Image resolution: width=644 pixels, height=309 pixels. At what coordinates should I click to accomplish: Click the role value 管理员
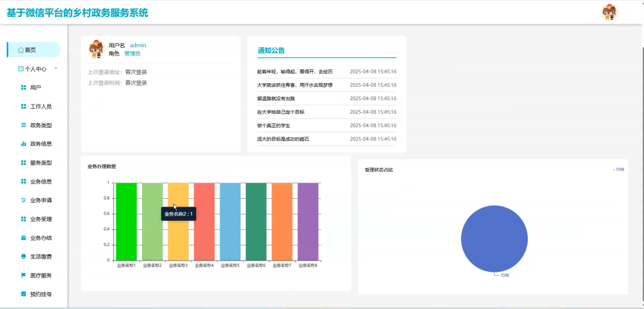132,53
